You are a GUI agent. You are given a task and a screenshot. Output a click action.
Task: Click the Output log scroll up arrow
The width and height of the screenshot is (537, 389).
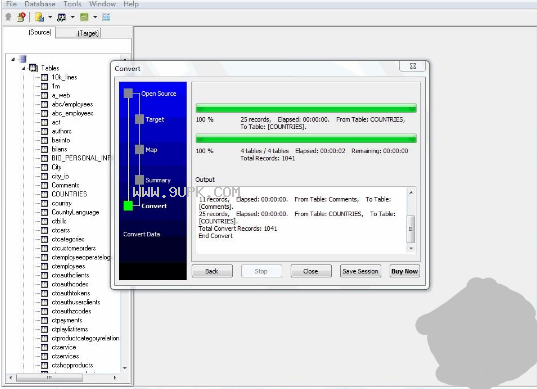(411, 193)
